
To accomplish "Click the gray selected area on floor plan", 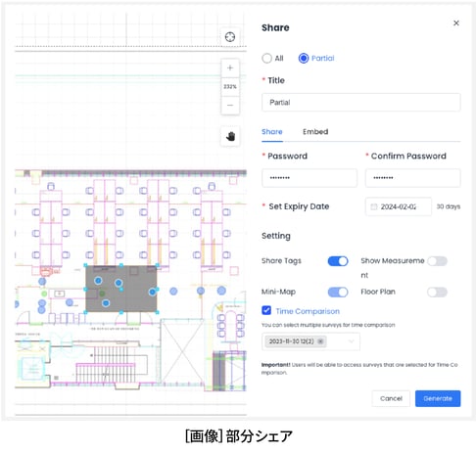I will click(121, 289).
